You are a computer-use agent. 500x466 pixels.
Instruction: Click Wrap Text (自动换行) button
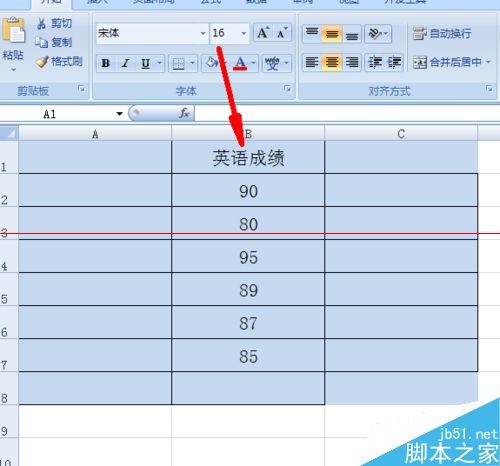442,33
